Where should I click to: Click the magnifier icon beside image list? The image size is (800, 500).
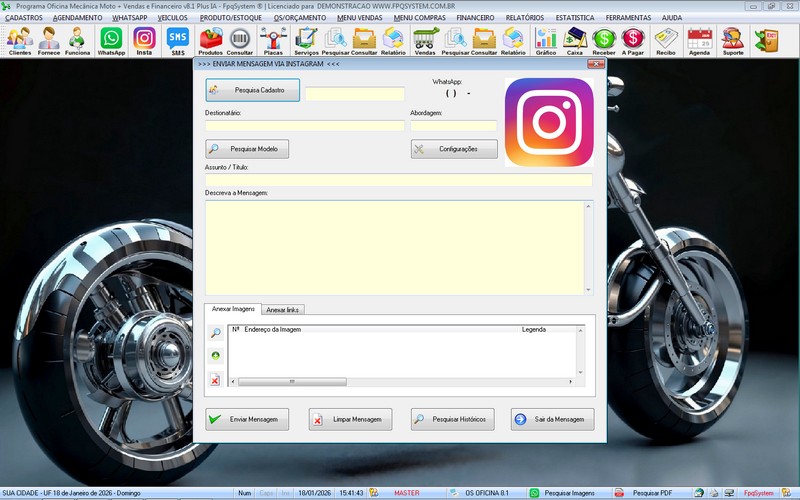click(215, 333)
